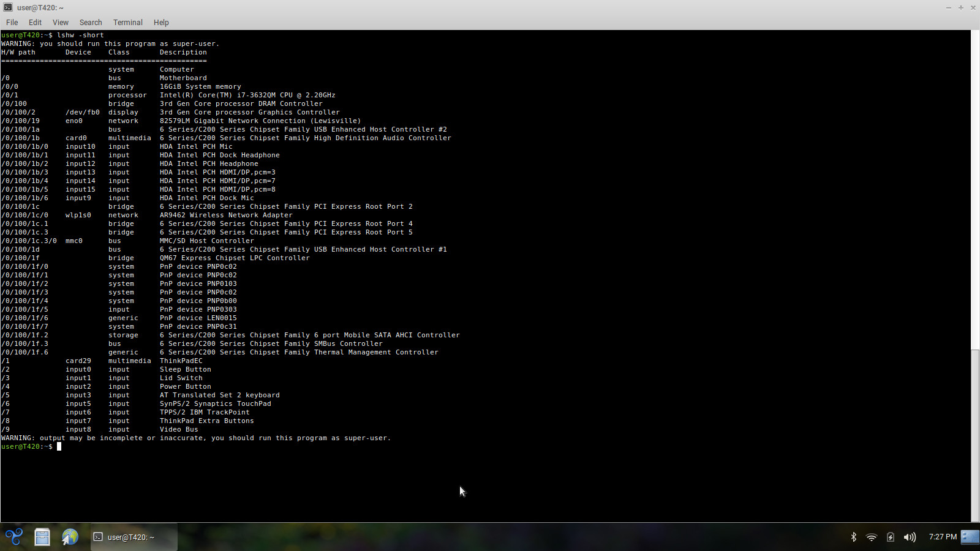Click the show desktop pager icon

970,537
